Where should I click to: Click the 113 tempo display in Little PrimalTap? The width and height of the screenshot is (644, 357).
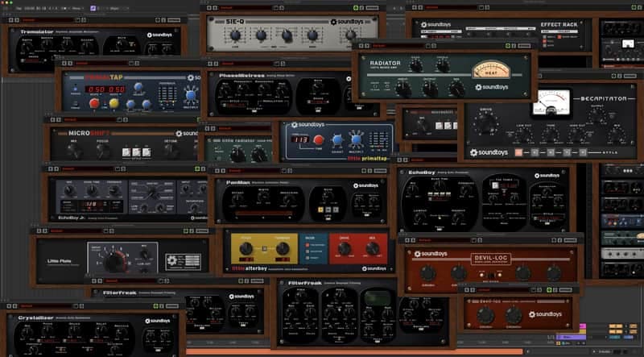(300, 140)
